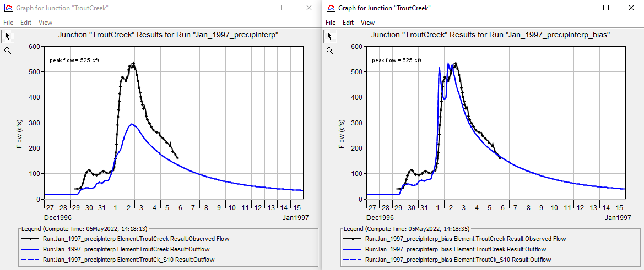Maximize the left graph window
Viewport: 644px width, 270px height.
point(284,8)
